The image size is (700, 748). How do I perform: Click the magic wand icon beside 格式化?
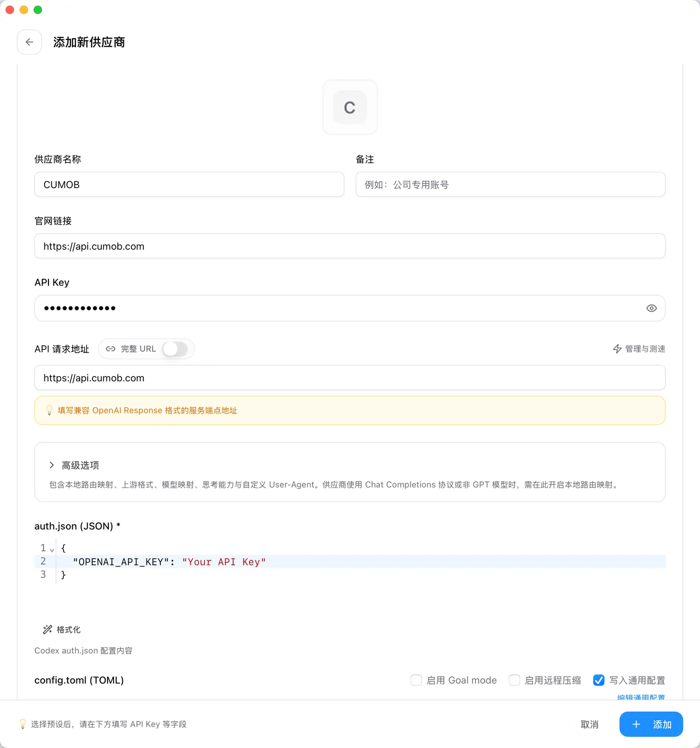pos(47,629)
